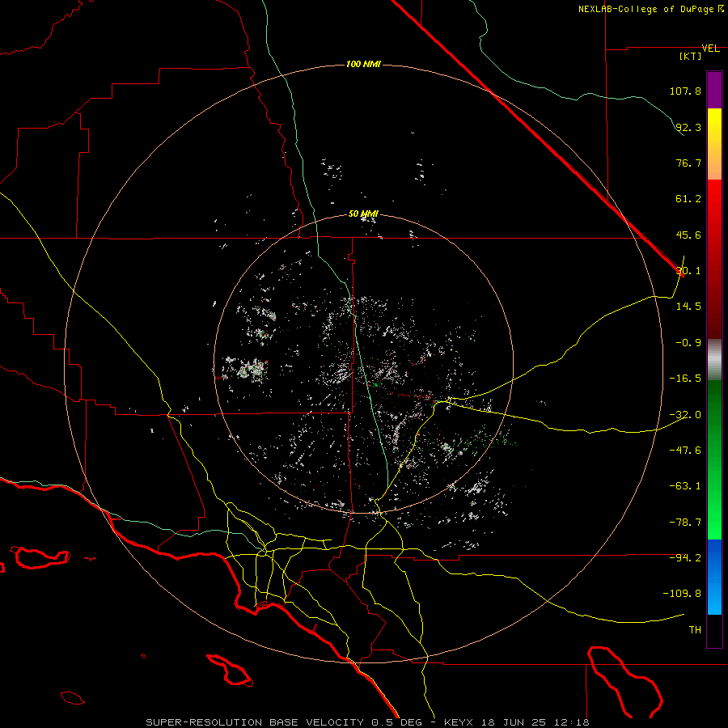Screen dimensions: 728x728
Task: Click the purple segment of color bar
Action: pyautogui.click(x=714, y=90)
